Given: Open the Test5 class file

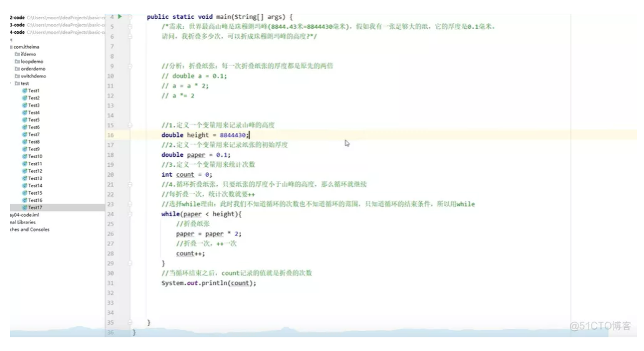Looking at the screenshot, I should (34, 120).
